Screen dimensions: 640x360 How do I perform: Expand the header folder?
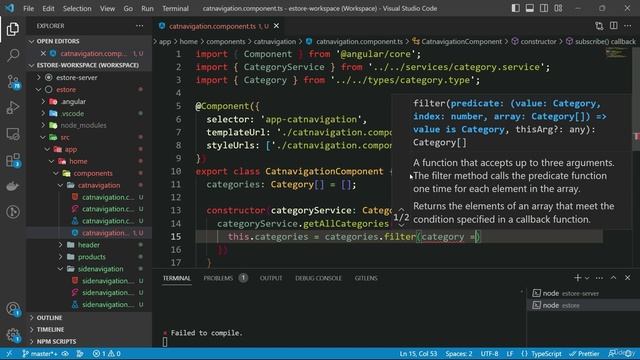tap(89, 245)
